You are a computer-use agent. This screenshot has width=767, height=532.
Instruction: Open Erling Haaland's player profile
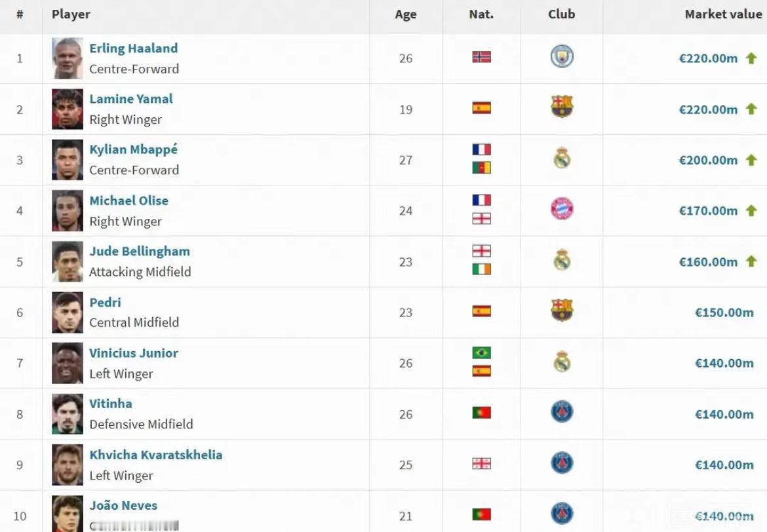click(134, 48)
